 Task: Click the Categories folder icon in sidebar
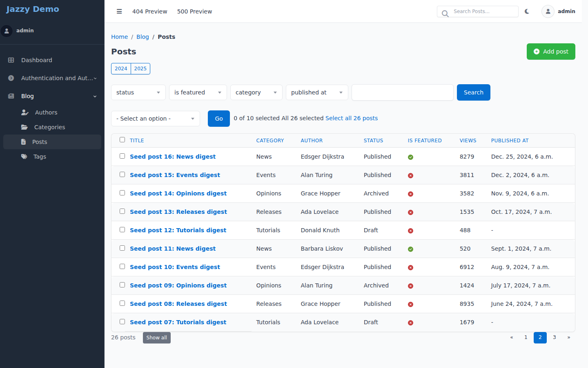coord(24,127)
